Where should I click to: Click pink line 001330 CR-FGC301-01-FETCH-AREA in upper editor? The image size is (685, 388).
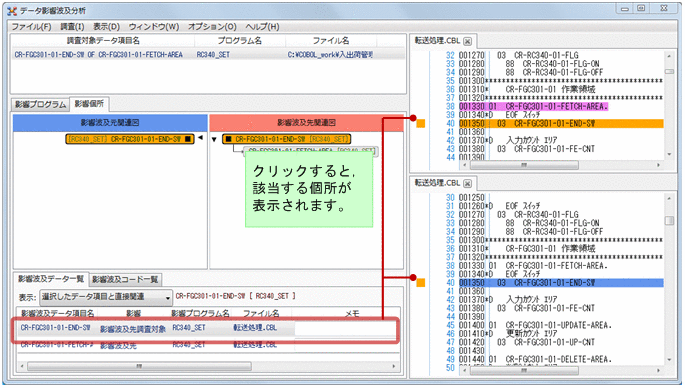533,107
